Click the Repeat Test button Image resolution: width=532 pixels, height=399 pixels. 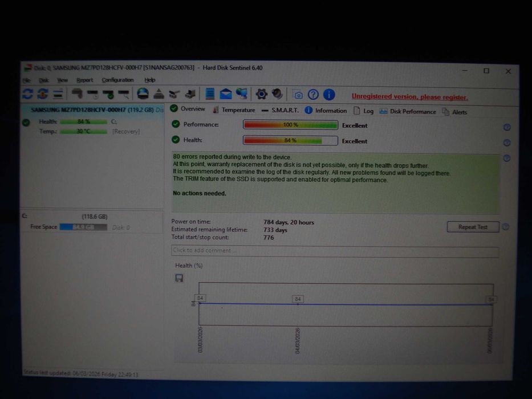point(473,227)
